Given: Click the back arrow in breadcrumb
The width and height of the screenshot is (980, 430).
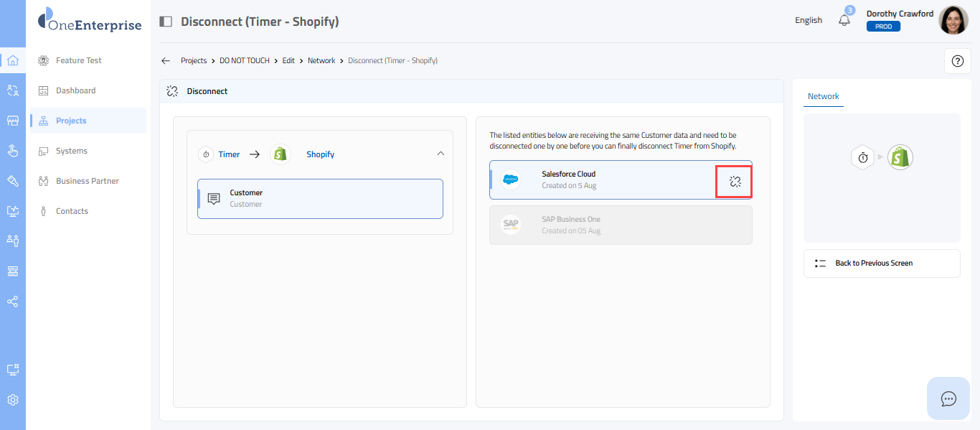Looking at the screenshot, I should (166, 61).
